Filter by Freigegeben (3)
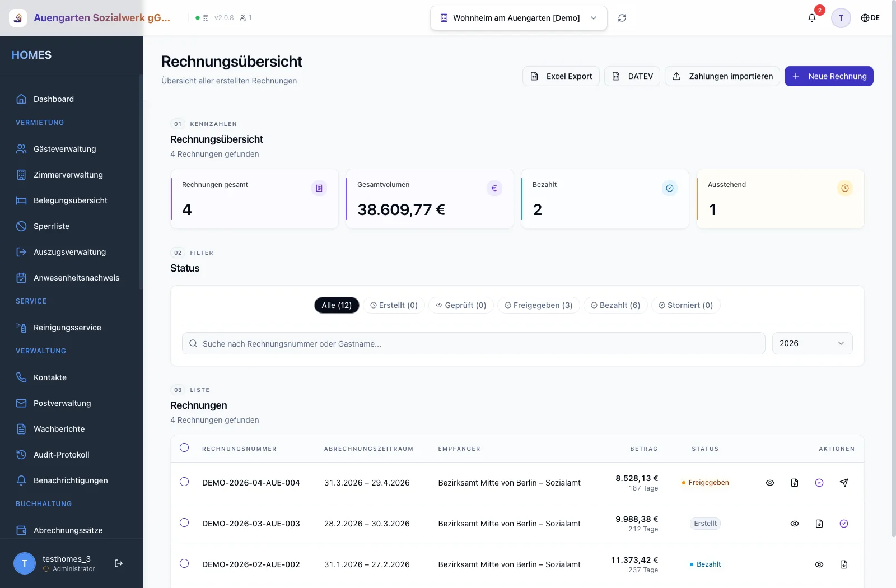 (539, 305)
